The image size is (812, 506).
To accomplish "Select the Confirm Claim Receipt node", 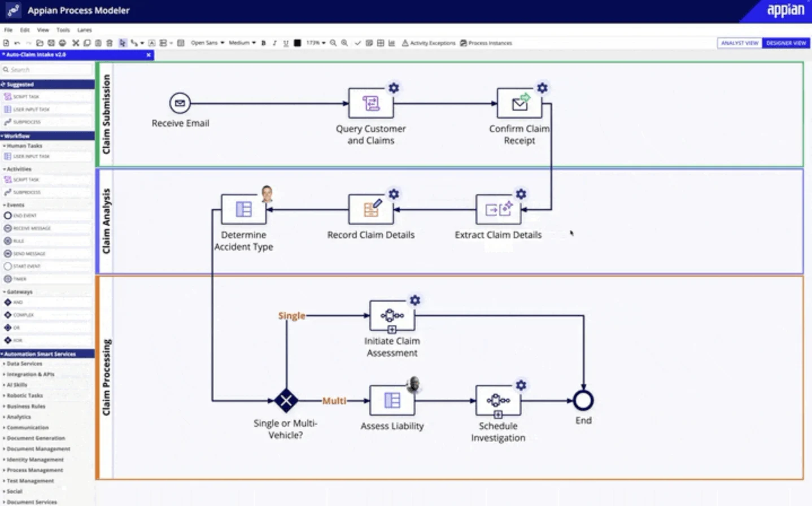I will [x=519, y=103].
